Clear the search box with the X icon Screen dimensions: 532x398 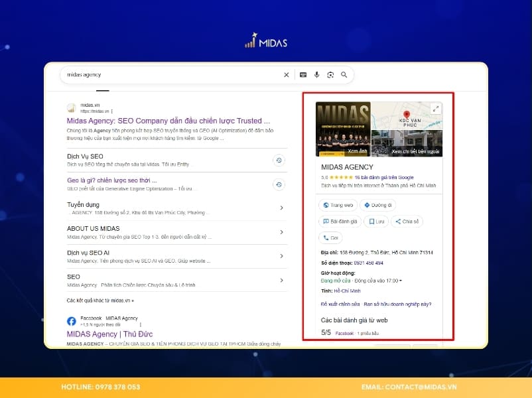[x=287, y=75]
